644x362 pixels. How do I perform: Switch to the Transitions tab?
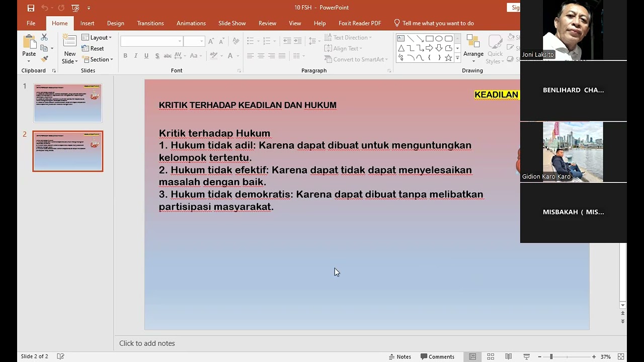click(150, 23)
